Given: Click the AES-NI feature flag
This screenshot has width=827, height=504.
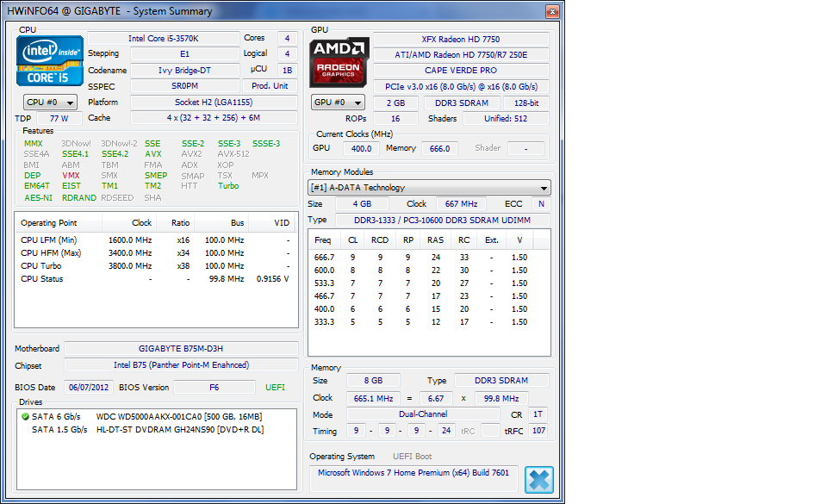Looking at the screenshot, I should pyautogui.click(x=38, y=197).
